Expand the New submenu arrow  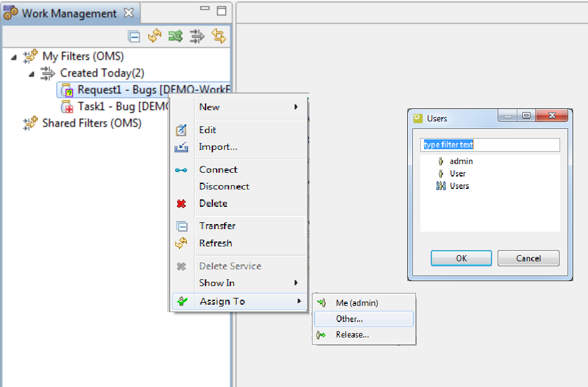[296, 107]
